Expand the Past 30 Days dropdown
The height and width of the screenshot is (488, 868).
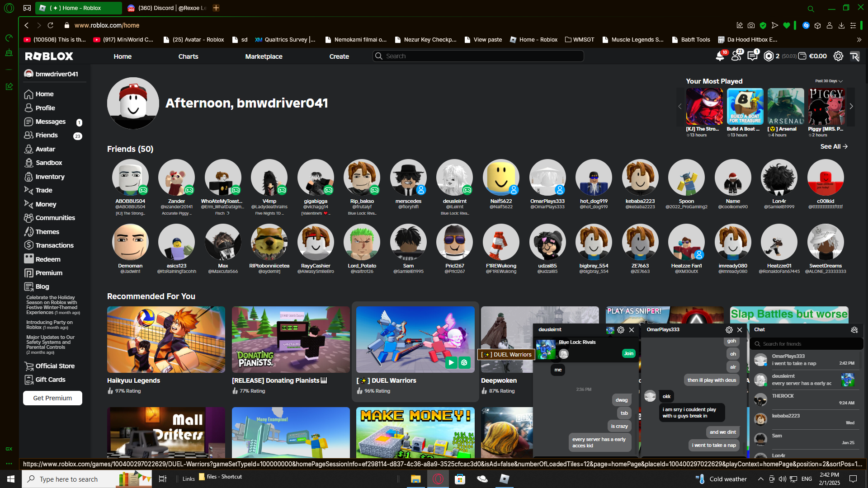pos(829,81)
